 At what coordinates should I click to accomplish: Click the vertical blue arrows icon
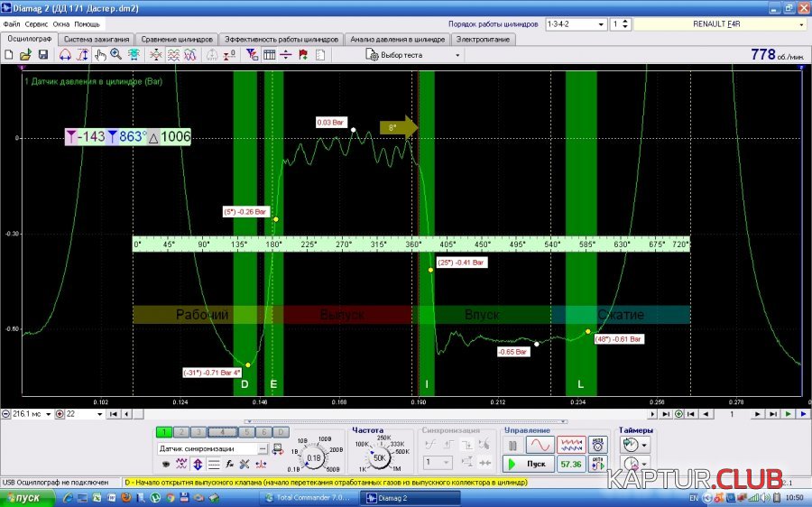click(x=198, y=464)
